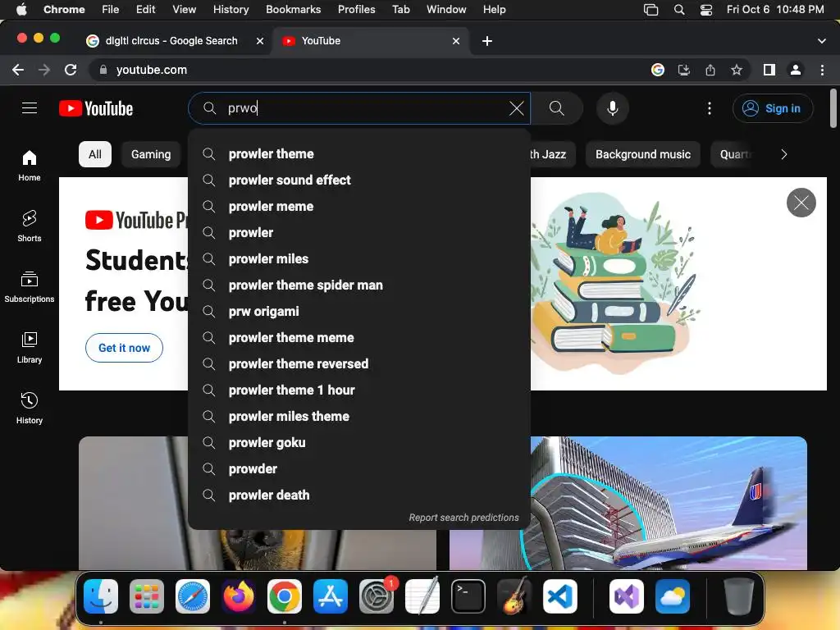
Task: Open YouTube settings three-dot menu
Action: 710,108
